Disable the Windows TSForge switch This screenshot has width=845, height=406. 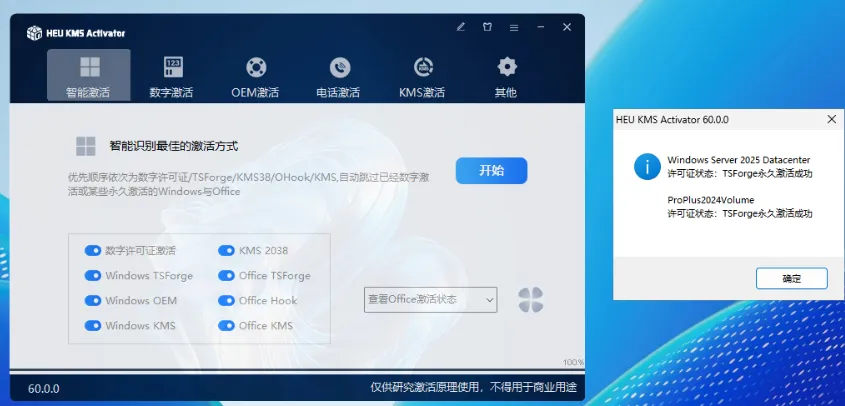tap(93, 276)
